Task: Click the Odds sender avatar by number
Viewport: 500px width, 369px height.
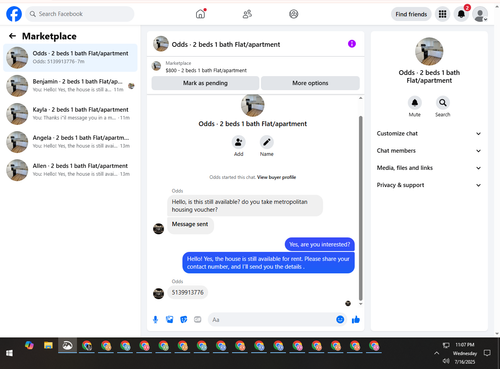Action: point(158,293)
